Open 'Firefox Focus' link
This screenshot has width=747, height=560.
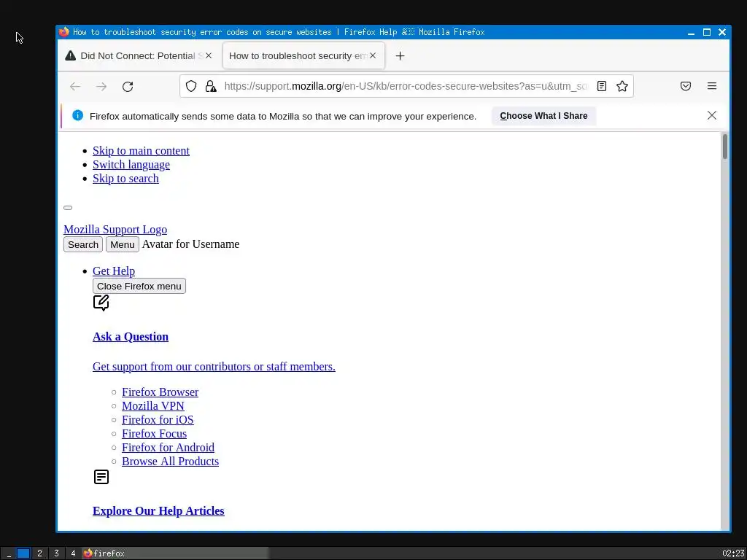[x=155, y=433]
